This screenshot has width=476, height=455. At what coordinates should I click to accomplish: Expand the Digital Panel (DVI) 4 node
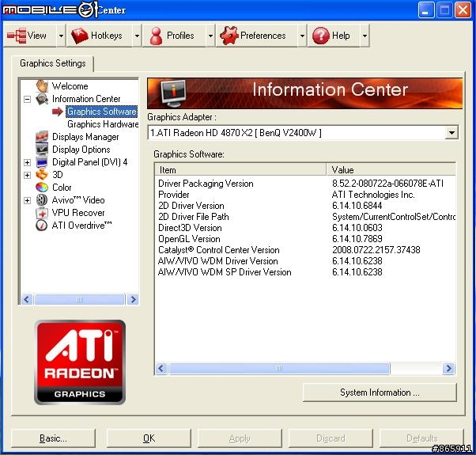(x=28, y=162)
